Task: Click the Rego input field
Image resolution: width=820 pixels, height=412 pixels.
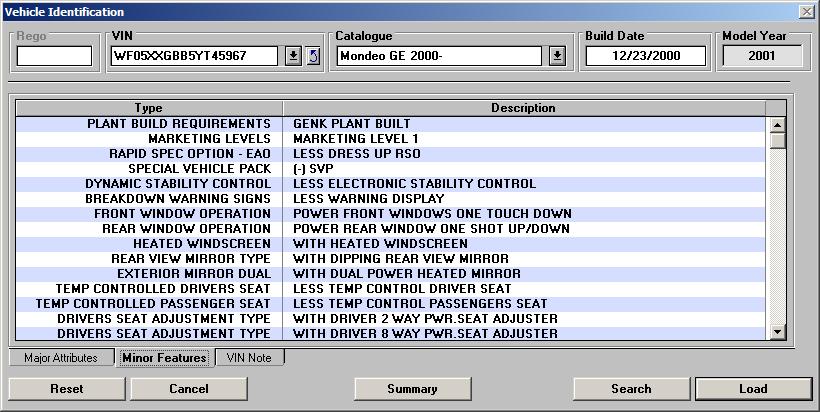Action: (54, 56)
